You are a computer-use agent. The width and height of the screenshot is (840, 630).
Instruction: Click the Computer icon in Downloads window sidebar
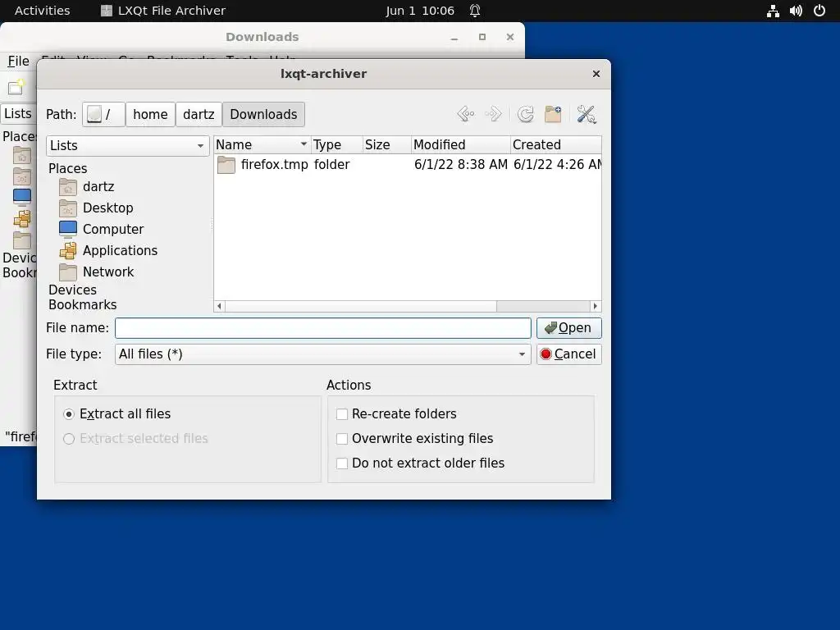click(22, 197)
